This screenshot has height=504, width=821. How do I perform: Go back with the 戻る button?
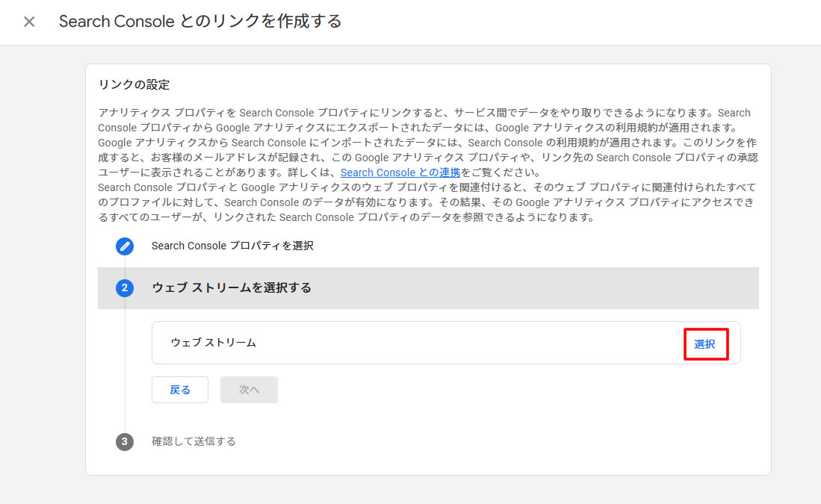[180, 390]
